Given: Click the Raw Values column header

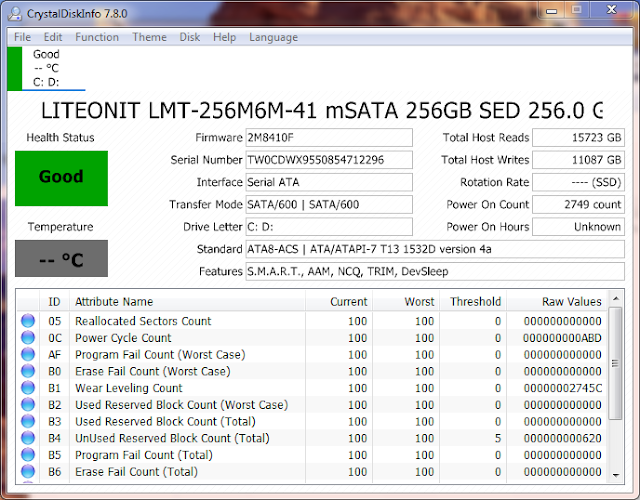Looking at the screenshot, I should pos(557,302).
